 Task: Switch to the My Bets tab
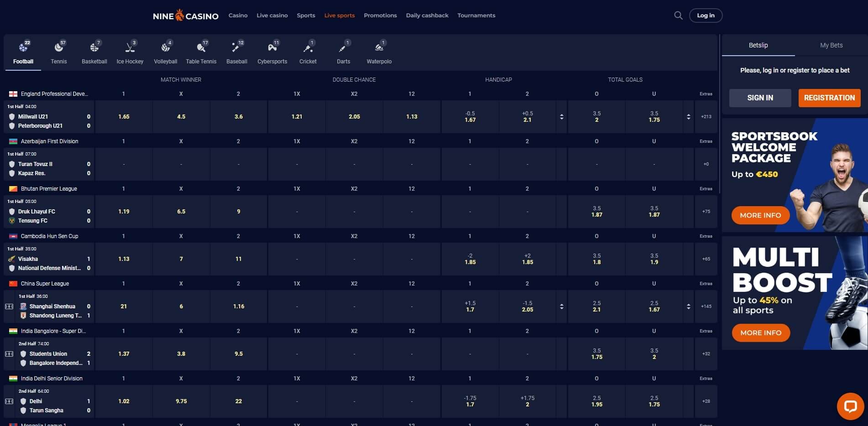pyautogui.click(x=831, y=45)
